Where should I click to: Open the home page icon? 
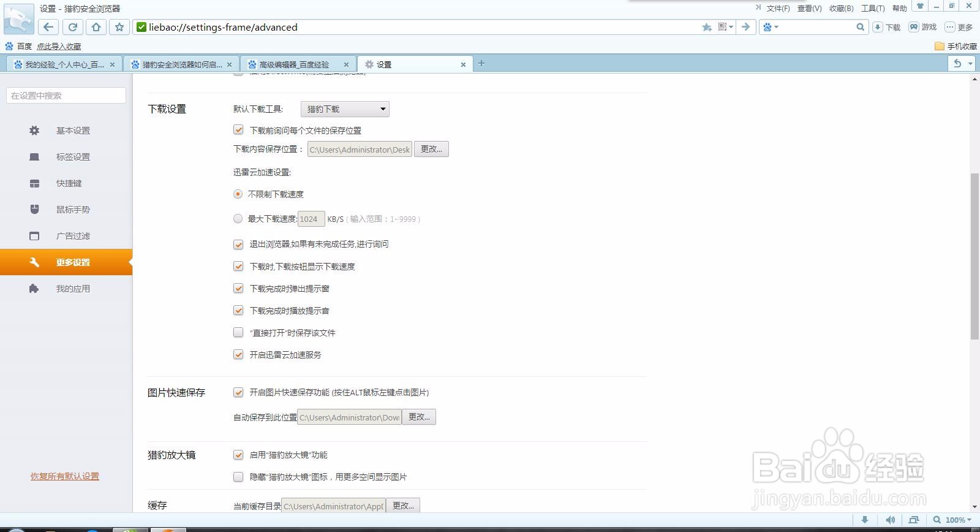pyautogui.click(x=96, y=27)
